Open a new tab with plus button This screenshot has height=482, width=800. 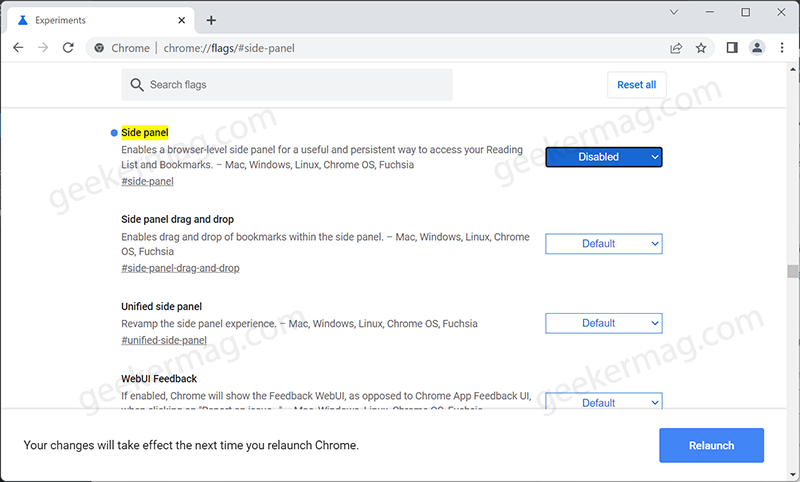211,20
